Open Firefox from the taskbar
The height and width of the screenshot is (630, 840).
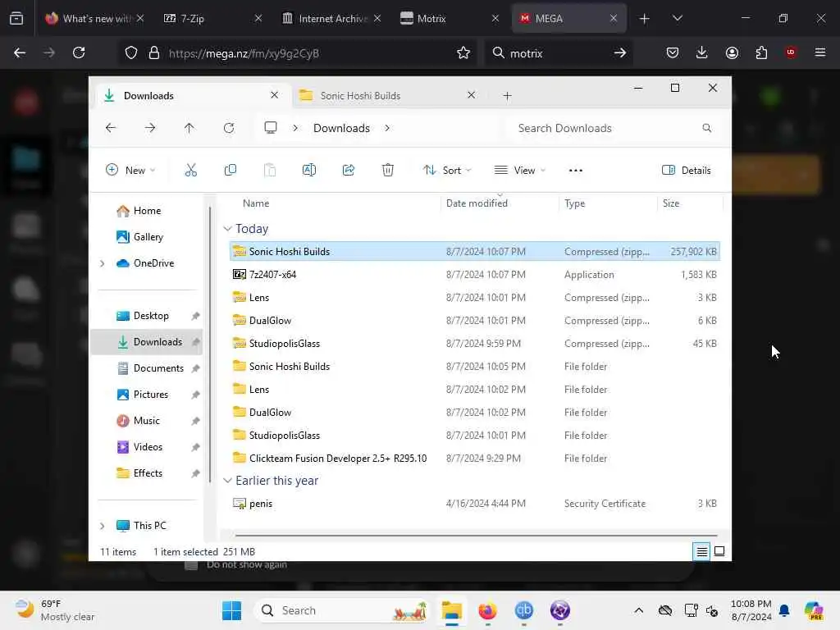(487, 610)
